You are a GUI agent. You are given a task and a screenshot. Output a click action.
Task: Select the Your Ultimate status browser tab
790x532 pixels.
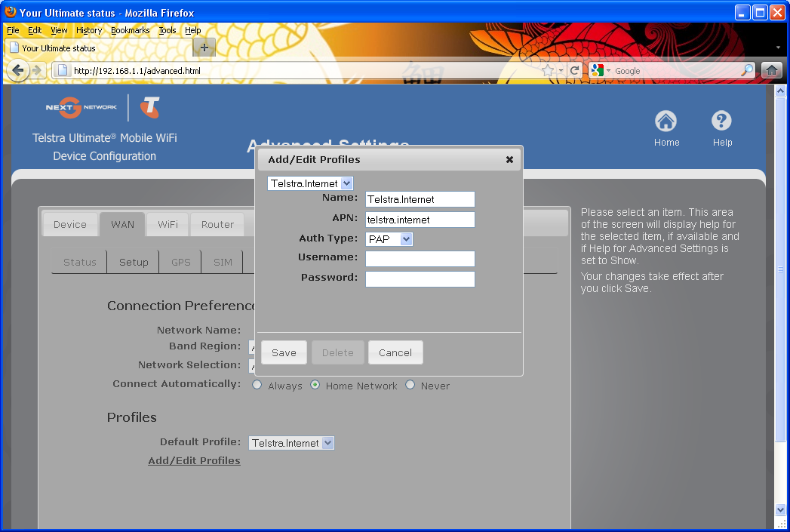tap(99, 48)
